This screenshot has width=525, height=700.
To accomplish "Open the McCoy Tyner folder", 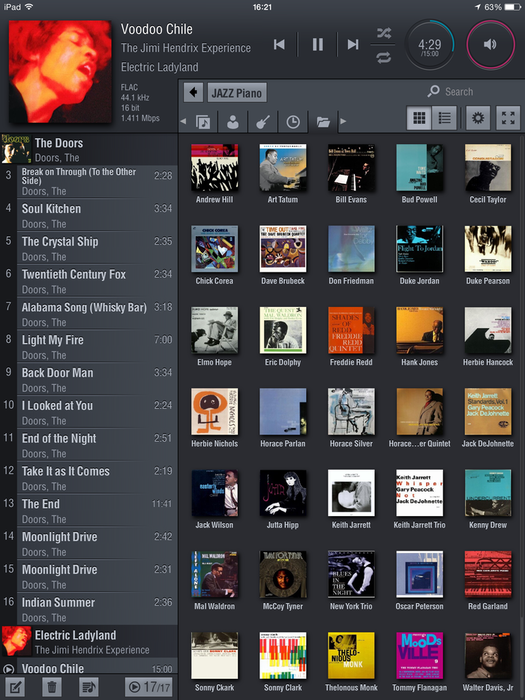I will pos(283,580).
